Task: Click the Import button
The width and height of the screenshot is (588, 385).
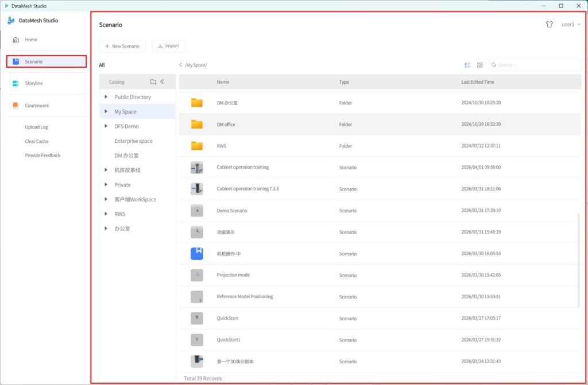Action: coord(169,46)
